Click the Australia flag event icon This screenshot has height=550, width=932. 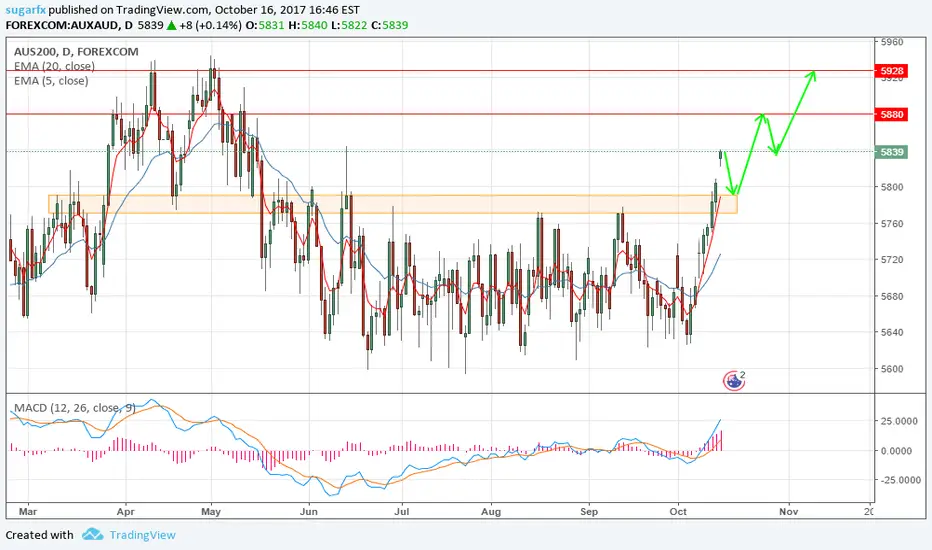[733, 381]
